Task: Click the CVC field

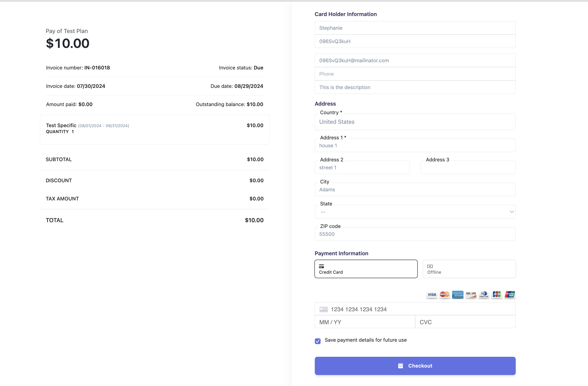Action: tap(465, 322)
